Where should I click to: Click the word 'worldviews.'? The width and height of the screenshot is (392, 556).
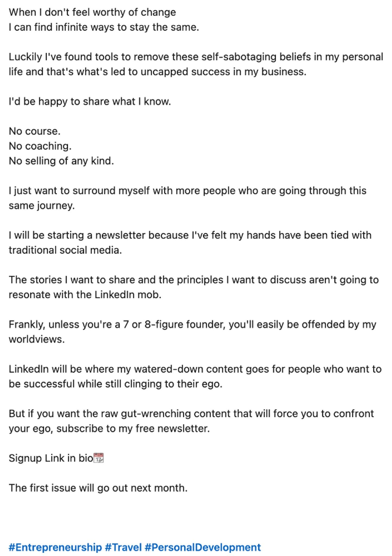[x=37, y=339]
